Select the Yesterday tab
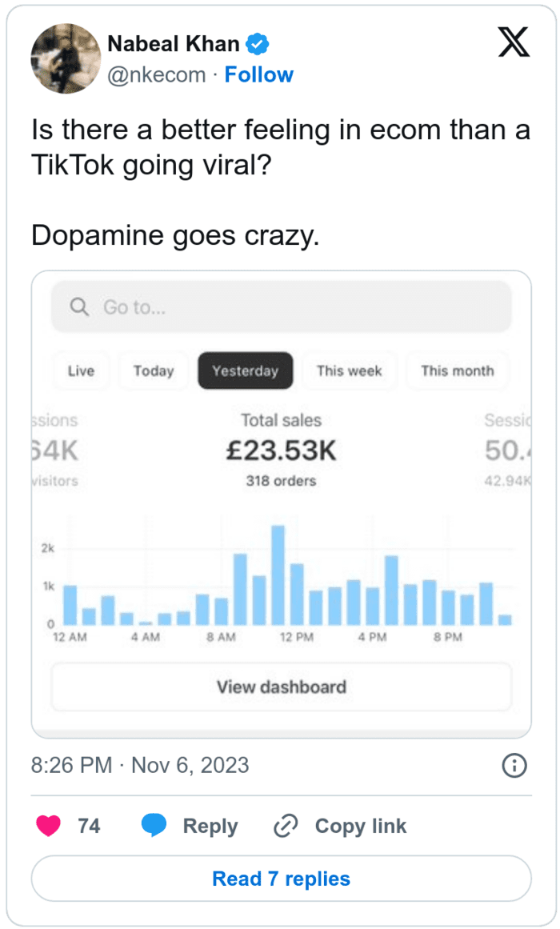 [x=245, y=371]
